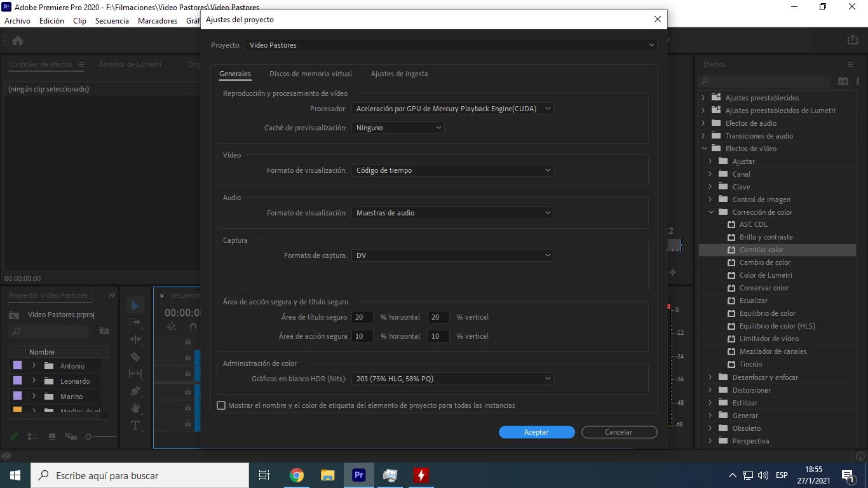This screenshot has height=488, width=868.
Task: Open the quick export share icon
Action: (853, 40)
